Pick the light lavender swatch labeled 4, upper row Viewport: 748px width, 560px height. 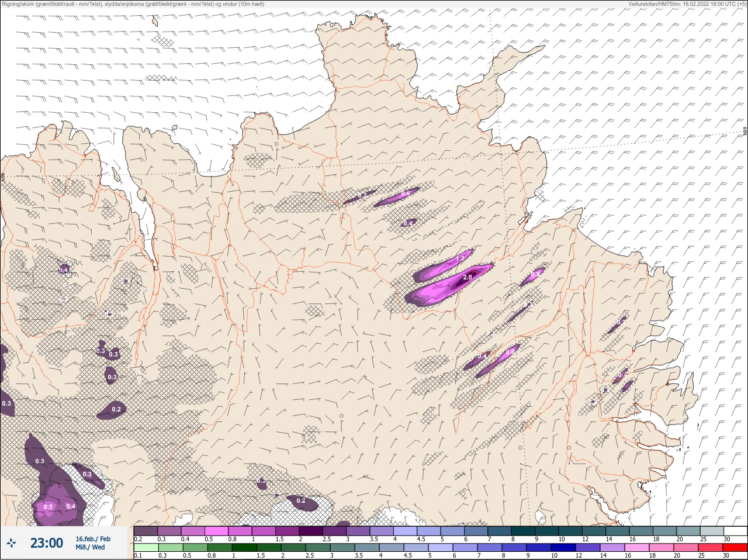[405, 531]
